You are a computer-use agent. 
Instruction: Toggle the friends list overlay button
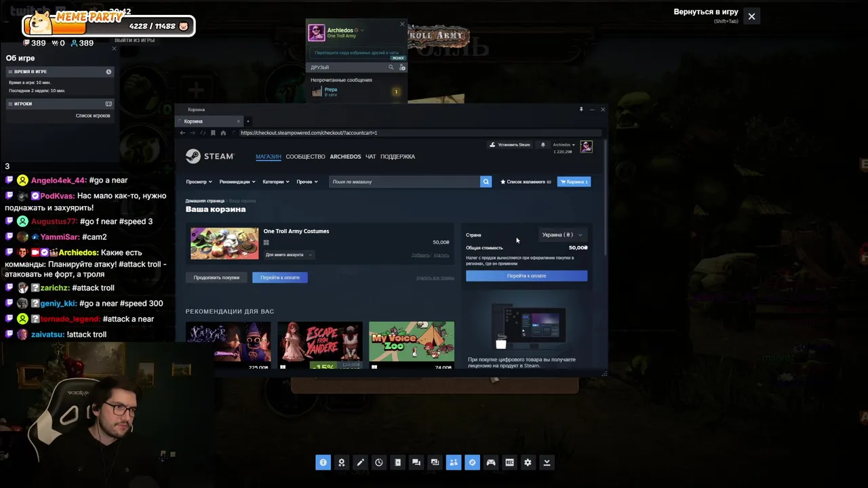click(x=454, y=462)
